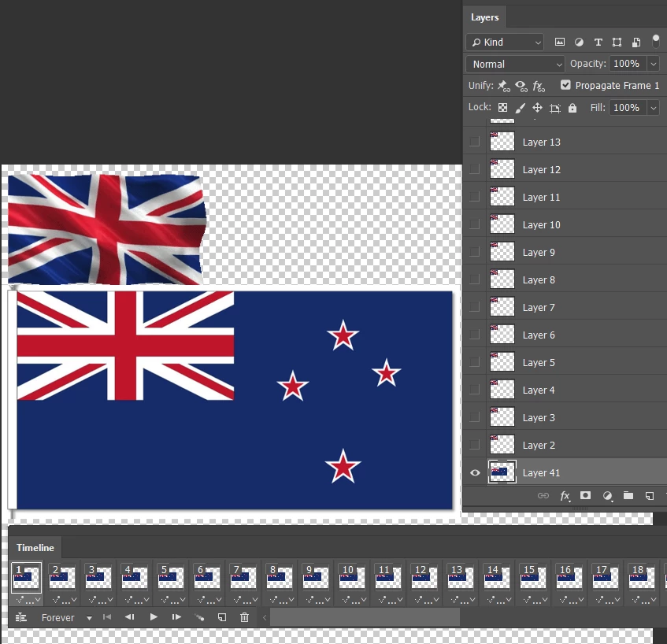Viewport: 667px width, 644px height.
Task: Show Layer 5 visibility box
Action: coord(474,362)
